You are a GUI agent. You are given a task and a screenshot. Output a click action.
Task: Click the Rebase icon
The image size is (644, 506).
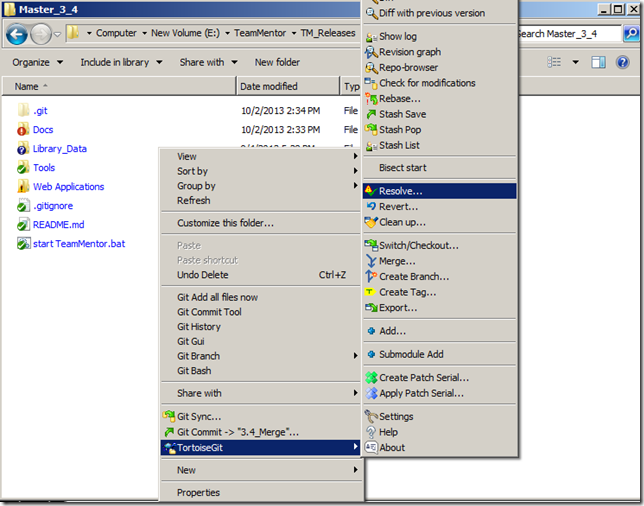371,99
